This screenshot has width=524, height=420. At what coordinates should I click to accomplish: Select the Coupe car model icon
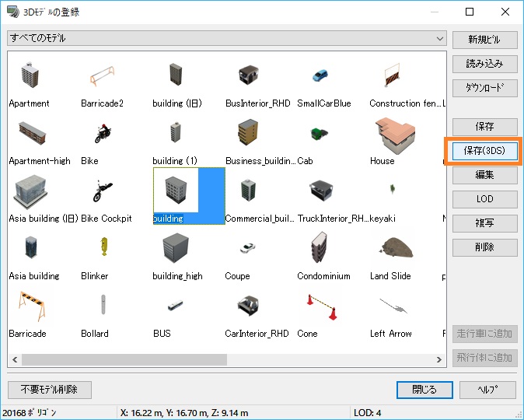click(x=248, y=248)
